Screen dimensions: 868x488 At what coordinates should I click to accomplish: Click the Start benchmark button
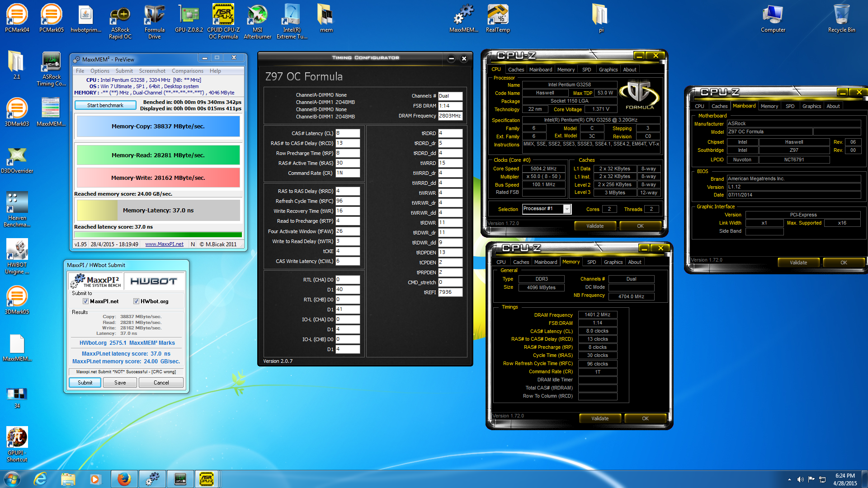coord(105,105)
